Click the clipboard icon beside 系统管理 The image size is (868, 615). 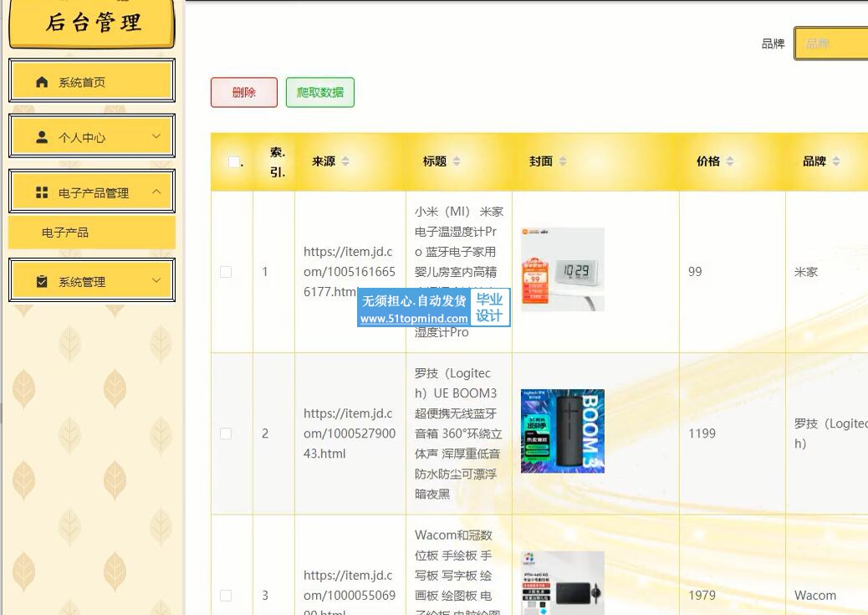click(42, 281)
